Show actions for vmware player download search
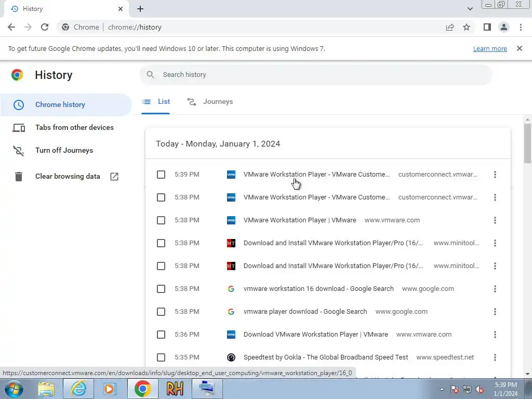Screen dimensions: 532x399 [495, 312]
